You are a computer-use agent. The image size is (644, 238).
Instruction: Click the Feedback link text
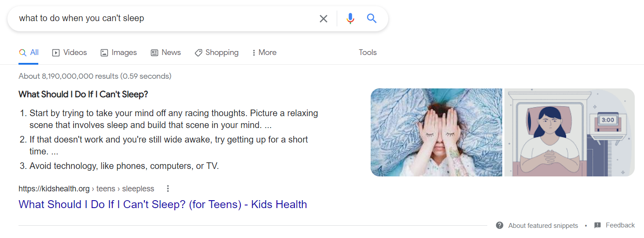click(x=620, y=225)
